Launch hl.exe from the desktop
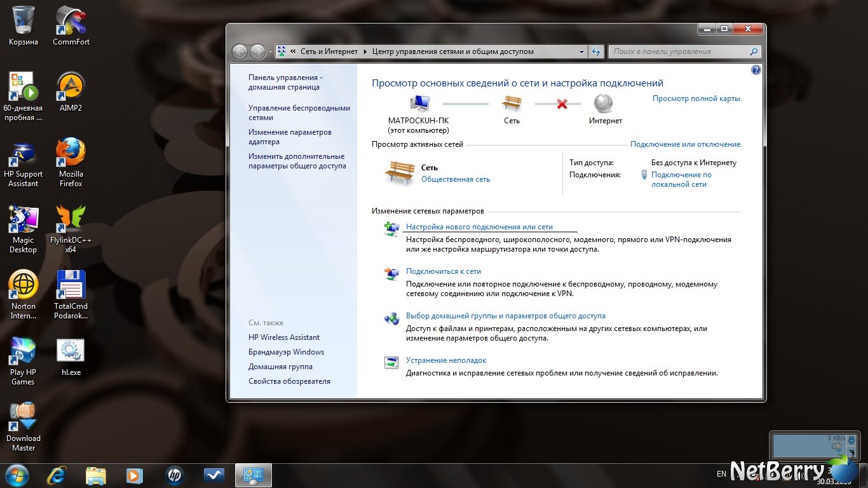Screen dimensions: 868x488 (x=71, y=356)
